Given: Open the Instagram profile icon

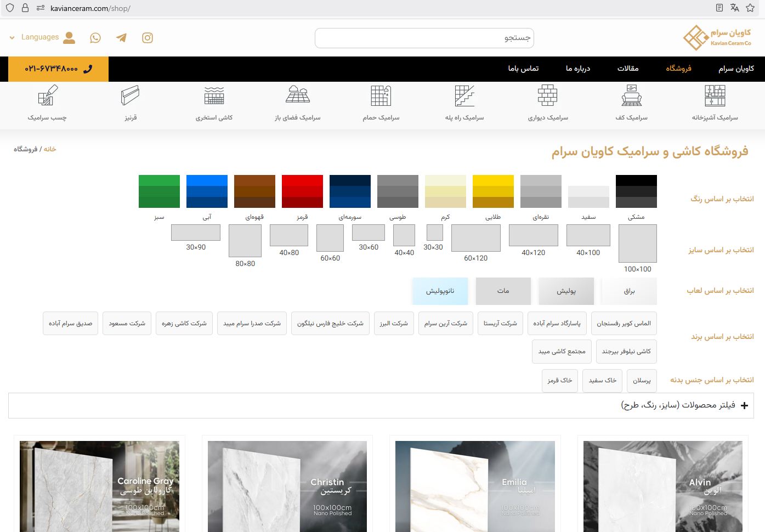Looking at the screenshot, I should click(148, 38).
